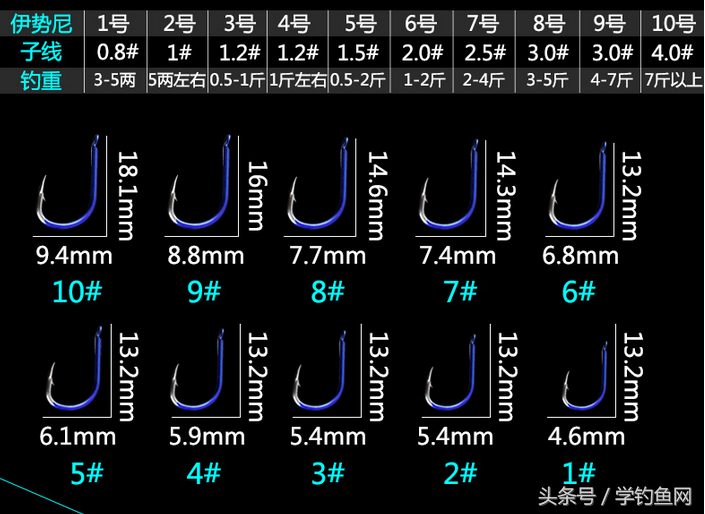Select the 7.4mm width label
Viewport: 705px width, 514px height.
[458, 256]
